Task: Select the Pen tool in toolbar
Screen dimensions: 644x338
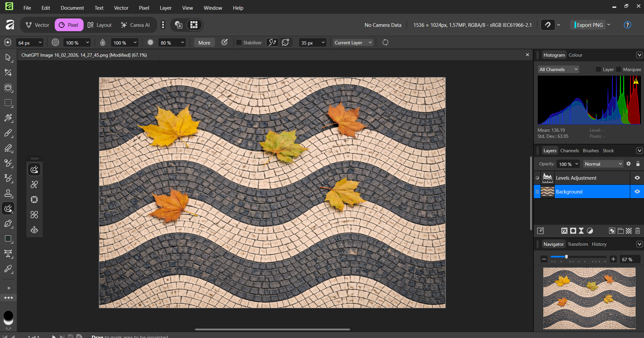Action: click(8, 224)
